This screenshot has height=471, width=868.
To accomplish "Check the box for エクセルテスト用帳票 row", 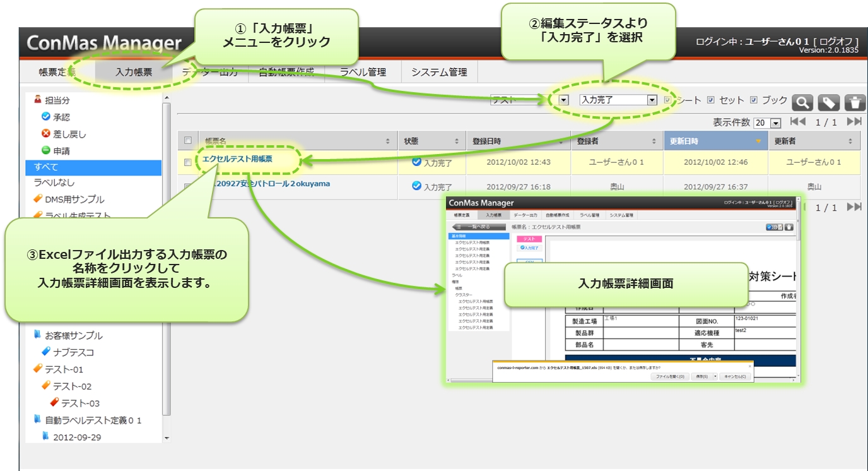I will pos(187,162).
